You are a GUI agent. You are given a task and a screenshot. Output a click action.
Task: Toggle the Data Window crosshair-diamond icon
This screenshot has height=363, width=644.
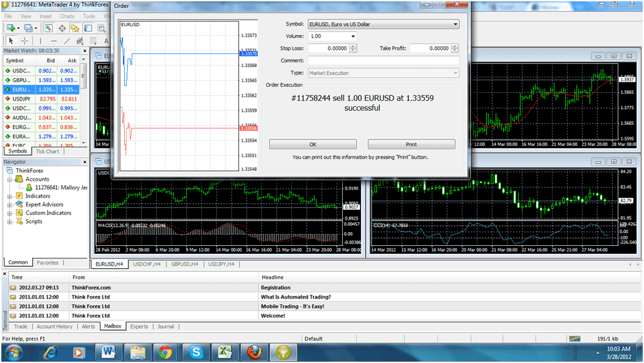pyautogui.click(x=62, y=28)
